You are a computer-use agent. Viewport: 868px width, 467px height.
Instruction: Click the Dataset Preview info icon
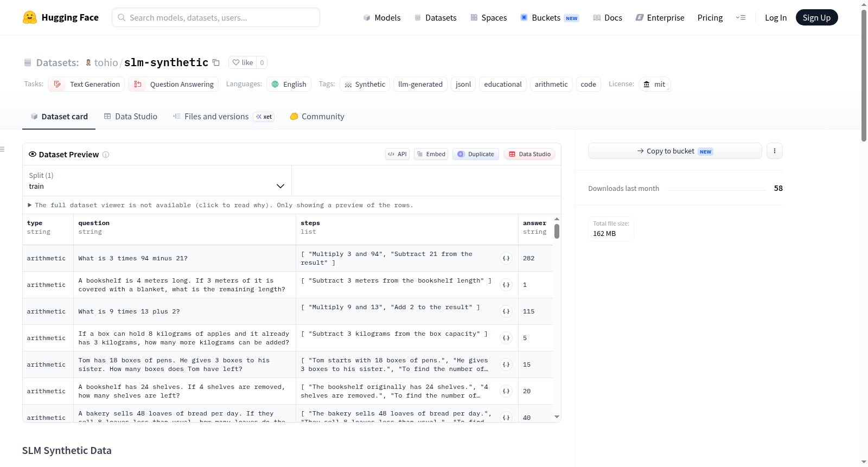[x=106, y=155]
